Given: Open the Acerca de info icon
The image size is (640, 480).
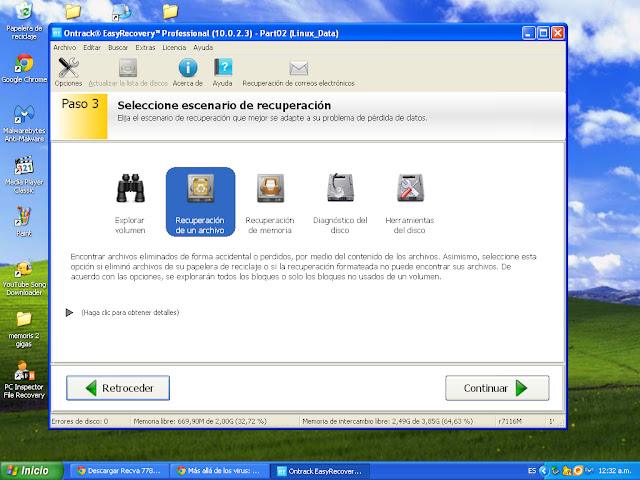Looking at the screenshot, I should [x=188, y=68].
